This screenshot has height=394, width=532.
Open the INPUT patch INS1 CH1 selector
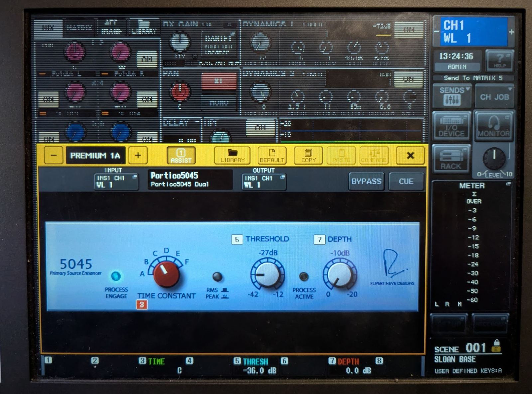pyautogui.click(x=116, y=182)
